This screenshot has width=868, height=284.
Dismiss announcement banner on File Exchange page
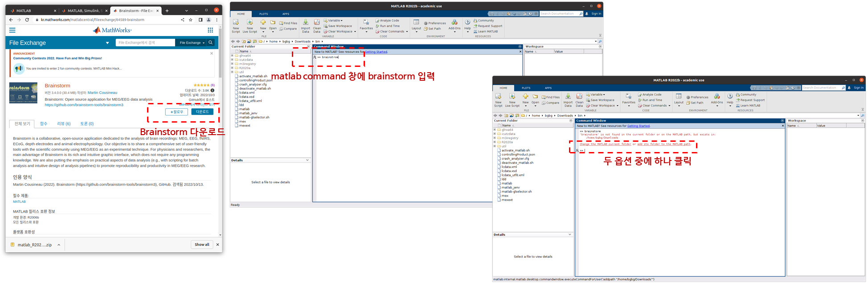click(212, 54)
